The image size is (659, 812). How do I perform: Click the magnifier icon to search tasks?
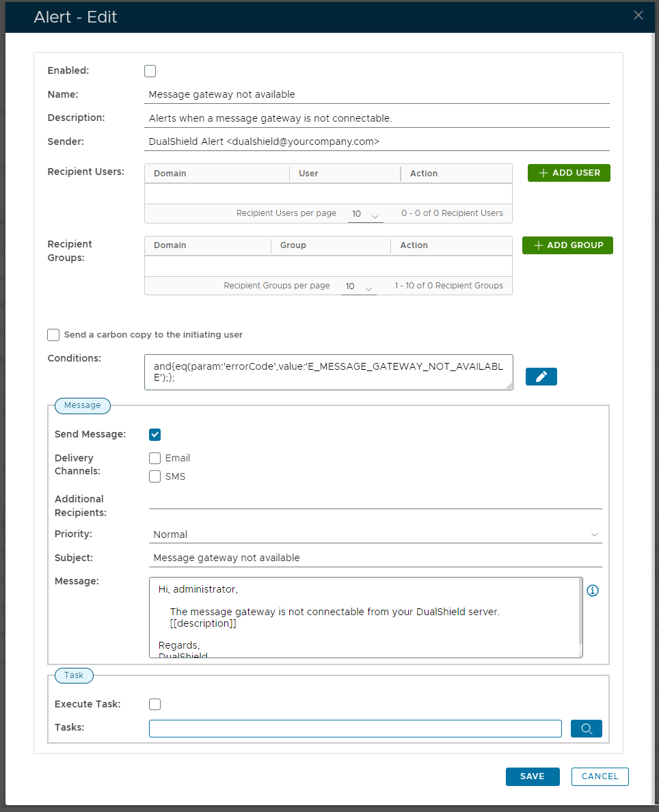586,729
